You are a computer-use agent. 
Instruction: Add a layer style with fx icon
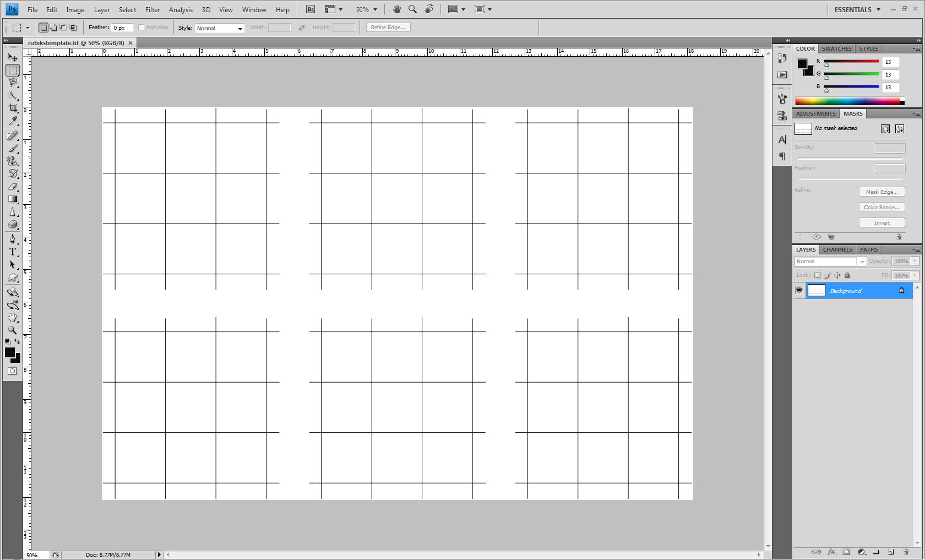[x=831, y=552]
